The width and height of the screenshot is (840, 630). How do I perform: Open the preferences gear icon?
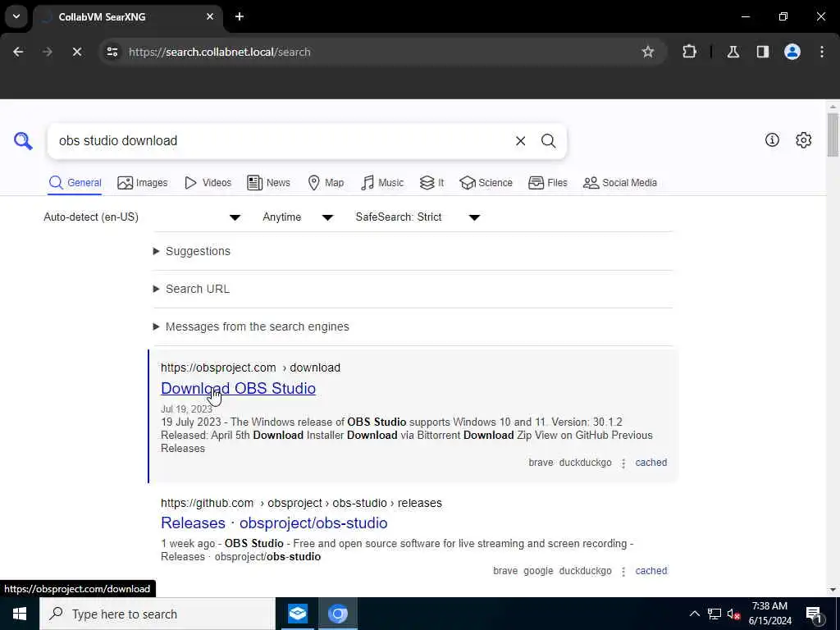click(x=803, y=139)
